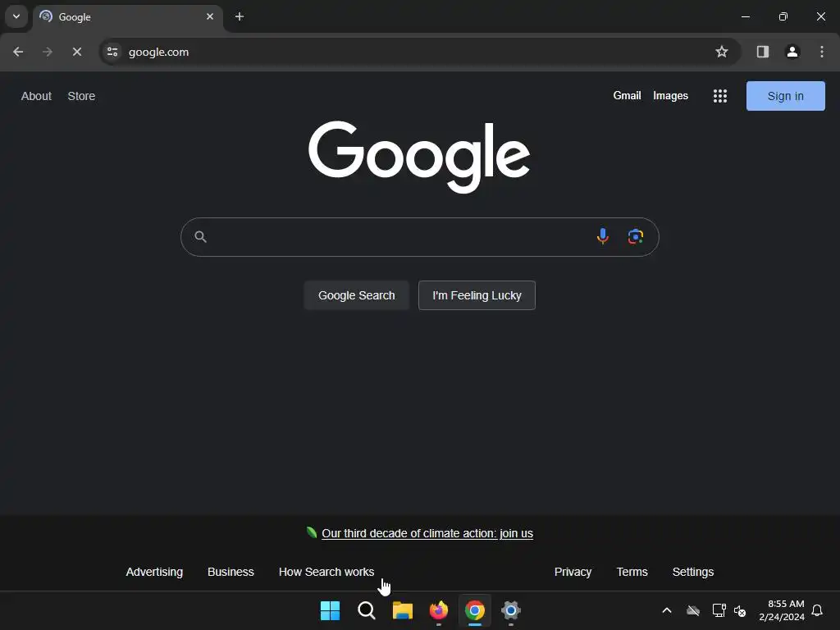
Task: Open climate action join us link
Action: click(x=427, y=533)
